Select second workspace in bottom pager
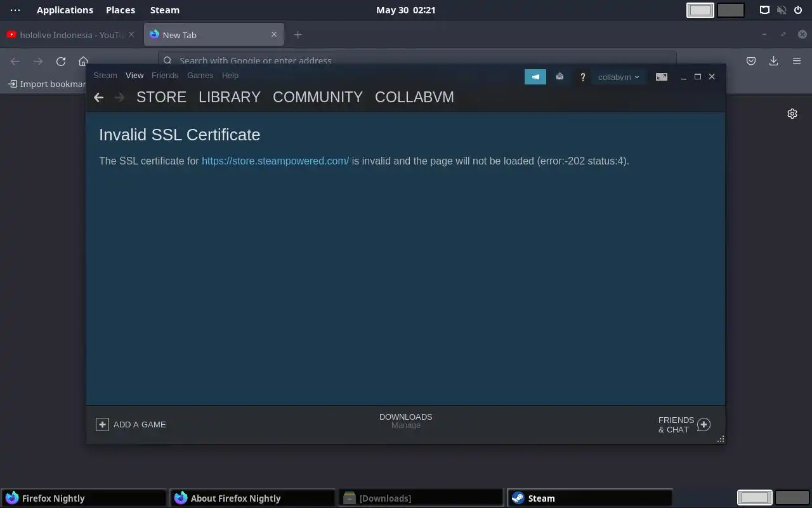812x508 pixels. pyautogui.click(x=792, y=498)
